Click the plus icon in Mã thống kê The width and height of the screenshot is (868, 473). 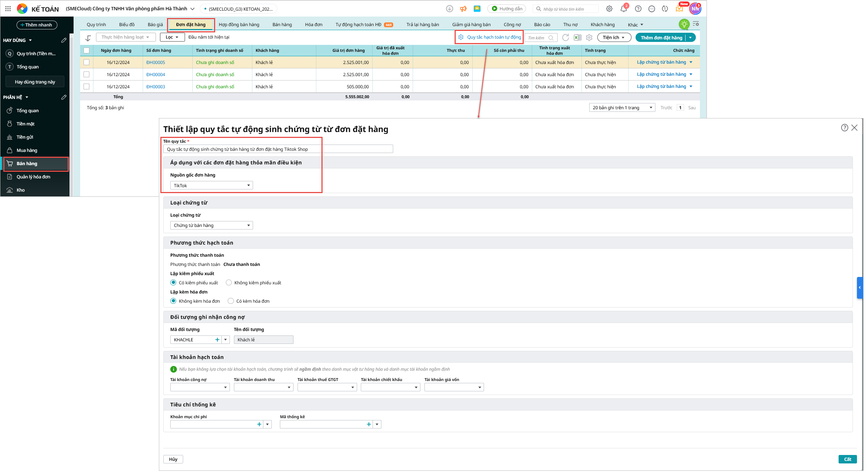(369, 424)
